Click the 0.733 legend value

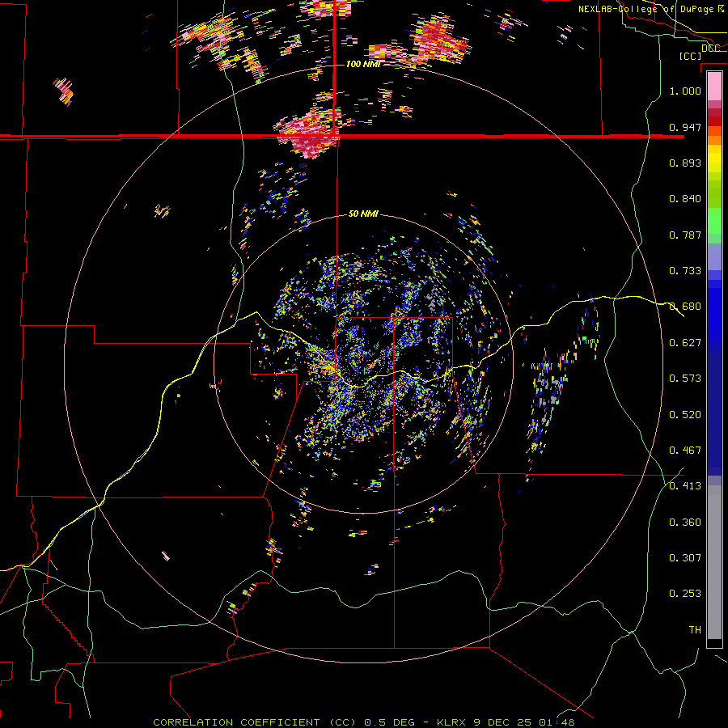point(685,271)
